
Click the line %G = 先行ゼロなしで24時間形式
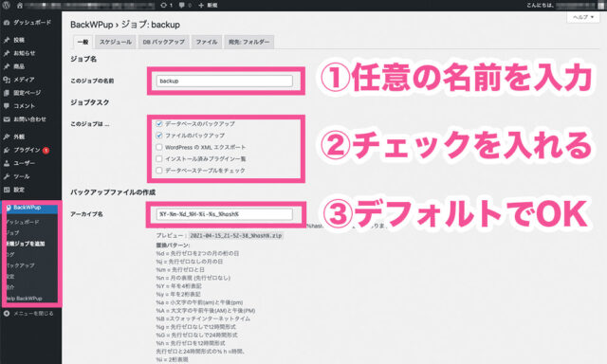196,335
